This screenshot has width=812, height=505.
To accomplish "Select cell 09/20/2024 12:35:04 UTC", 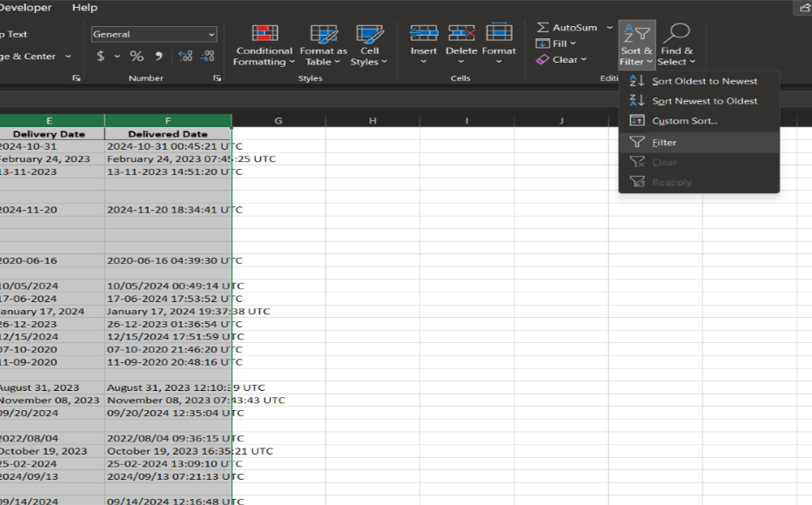I will 168,413.
